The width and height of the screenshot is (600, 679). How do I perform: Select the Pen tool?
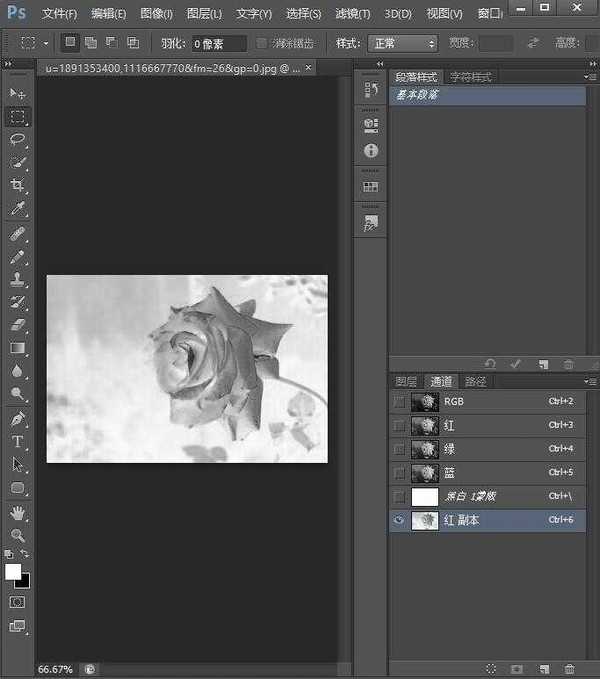pyautogui.click(x=18, y=418)
